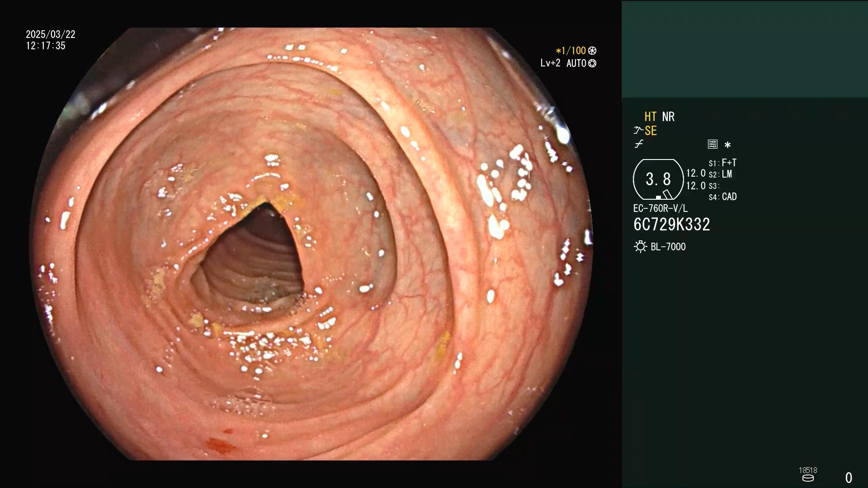
Task: Click the serial number 6C729K332
Action: 672,225
